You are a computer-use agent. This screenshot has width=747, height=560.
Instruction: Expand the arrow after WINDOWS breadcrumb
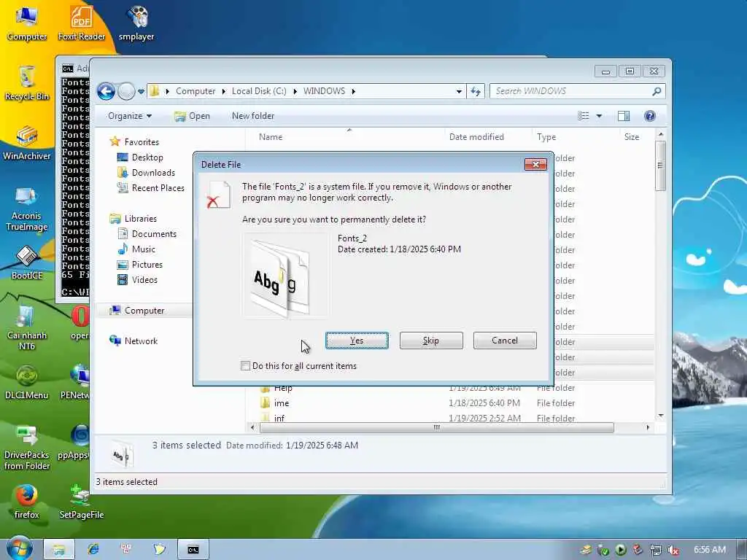coord(354,91)
